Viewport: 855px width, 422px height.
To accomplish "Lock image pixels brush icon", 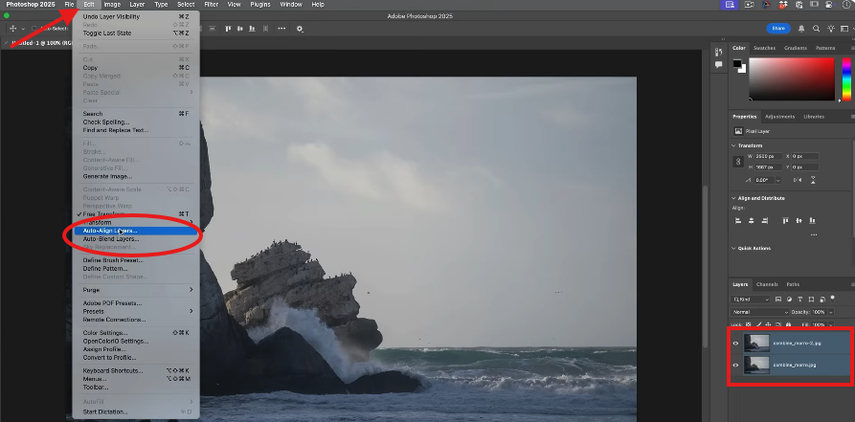I will [x=759, y=324].
